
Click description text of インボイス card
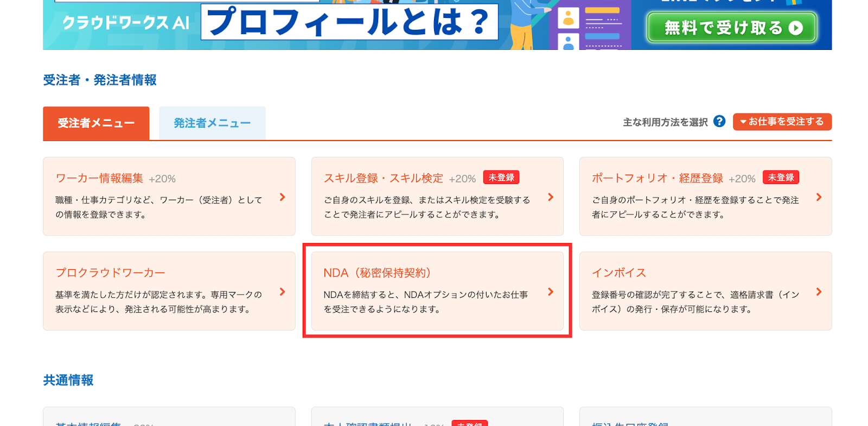pyautogui.click(x=695, y=302)
